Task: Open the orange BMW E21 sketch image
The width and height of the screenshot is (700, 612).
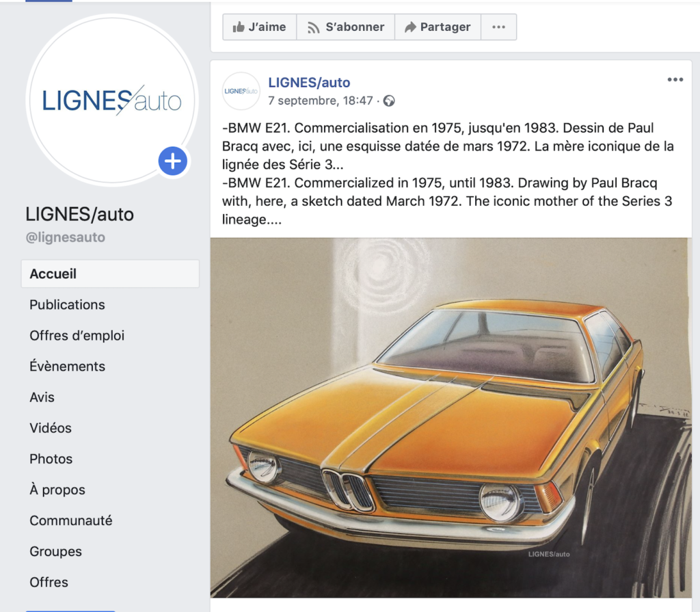Action: [451, 418]
